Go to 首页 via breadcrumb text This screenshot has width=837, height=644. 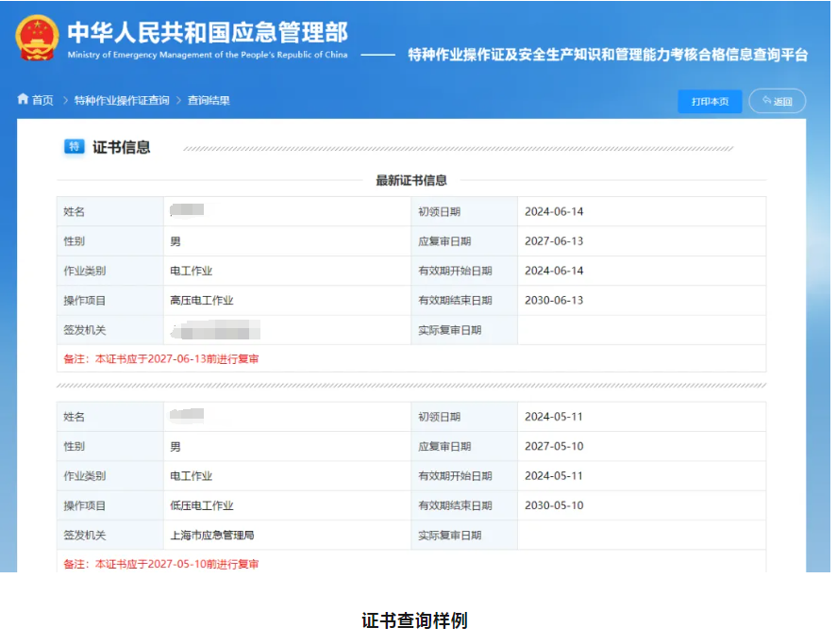click(42, 100)
